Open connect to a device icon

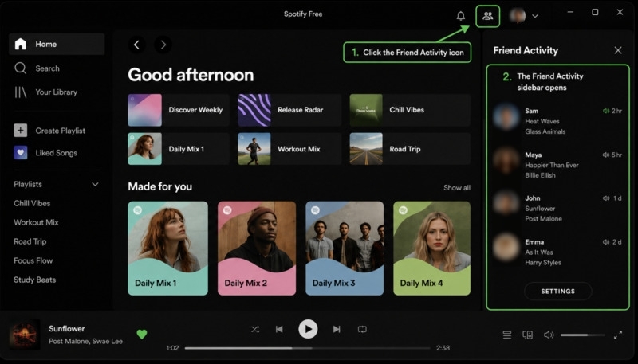[x=528, y=335]
